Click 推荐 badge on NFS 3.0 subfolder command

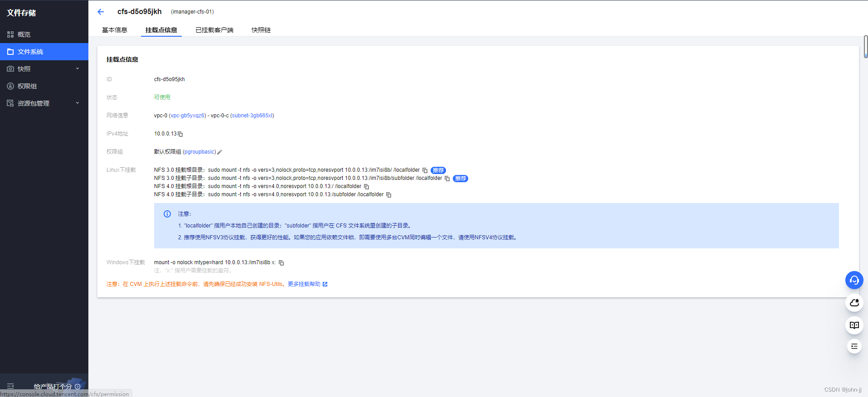coord(461,179)
